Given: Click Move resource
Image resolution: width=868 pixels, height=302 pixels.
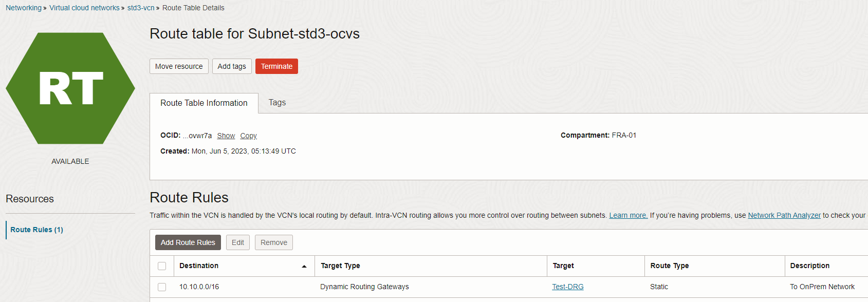Looking at the screenshot, I should tap(179, 66).
